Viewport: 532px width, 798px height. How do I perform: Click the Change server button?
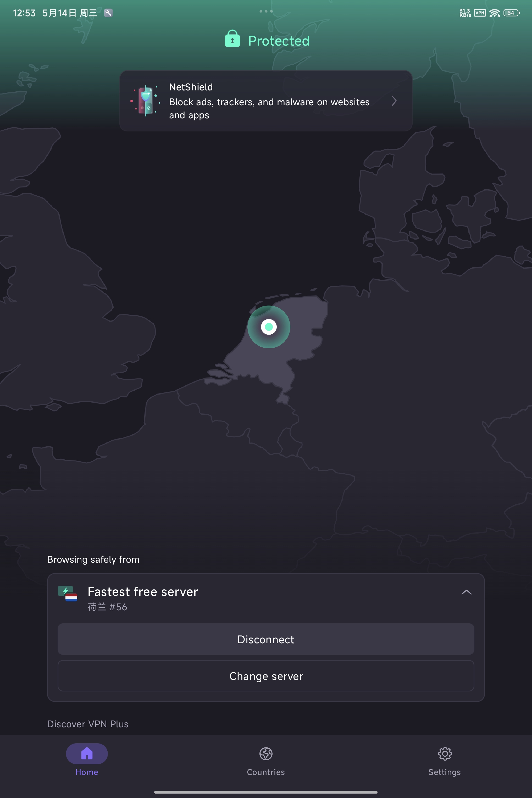pos(266,676)
